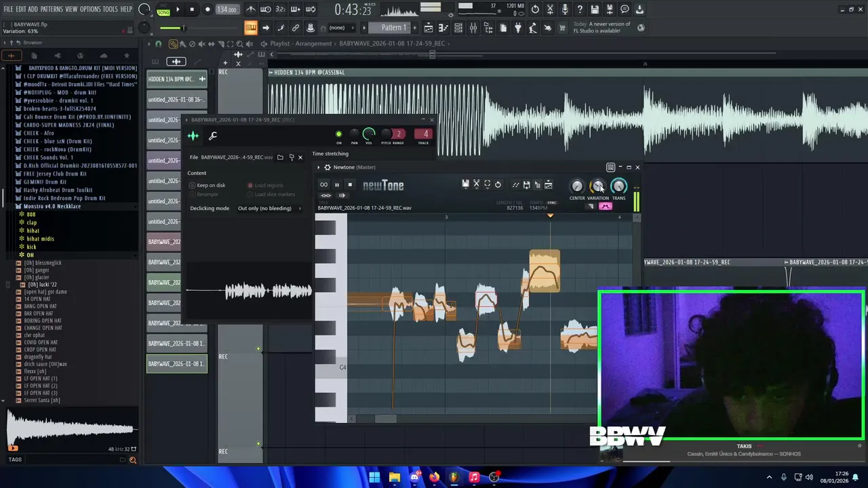Enable the Resample option
868x488 pixels.
click(193, 195)
